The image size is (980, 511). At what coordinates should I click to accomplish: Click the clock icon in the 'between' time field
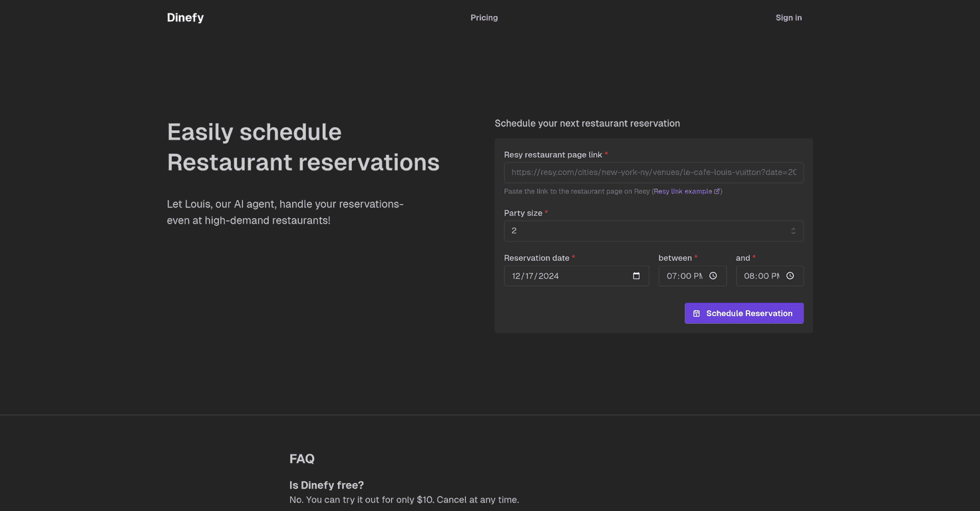[x=713, y=275]
